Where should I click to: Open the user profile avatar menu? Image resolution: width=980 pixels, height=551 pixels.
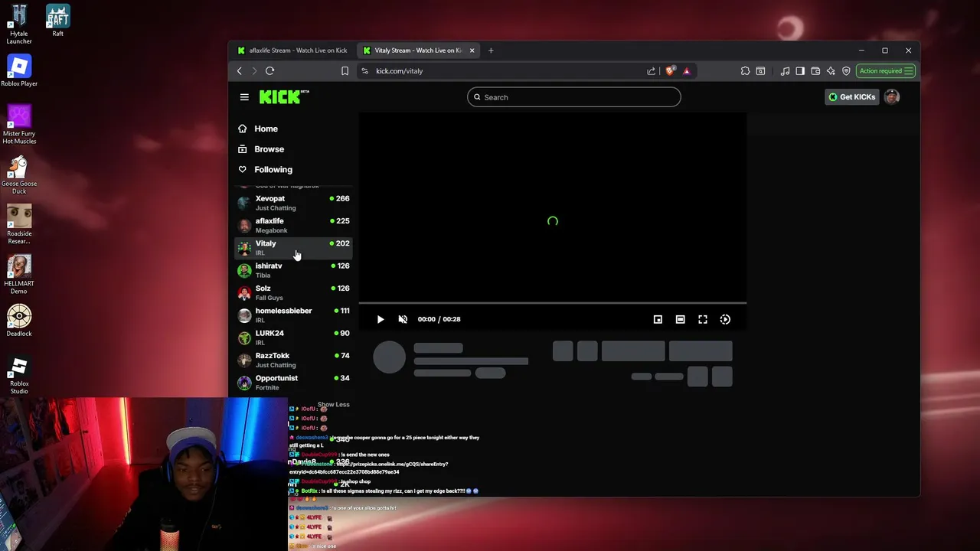click(x=892, y=97)
